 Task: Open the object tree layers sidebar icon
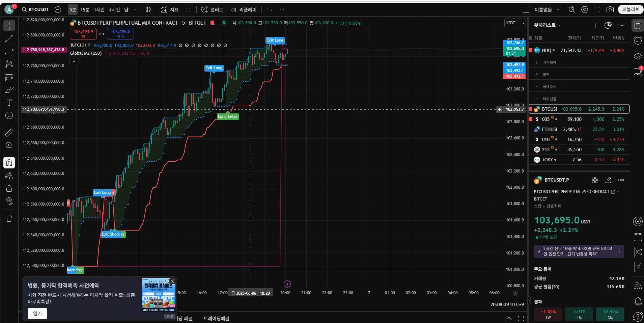point(638,56)
